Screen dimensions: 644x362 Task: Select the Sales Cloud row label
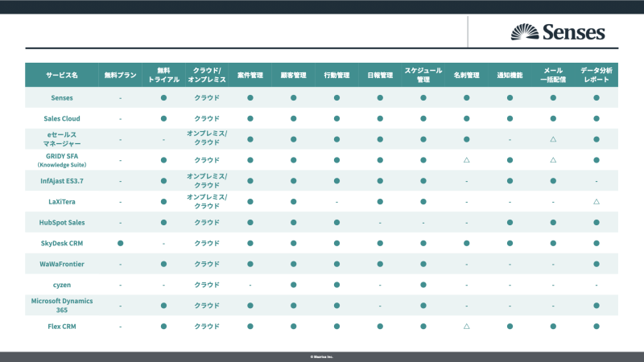coord(62,118)
